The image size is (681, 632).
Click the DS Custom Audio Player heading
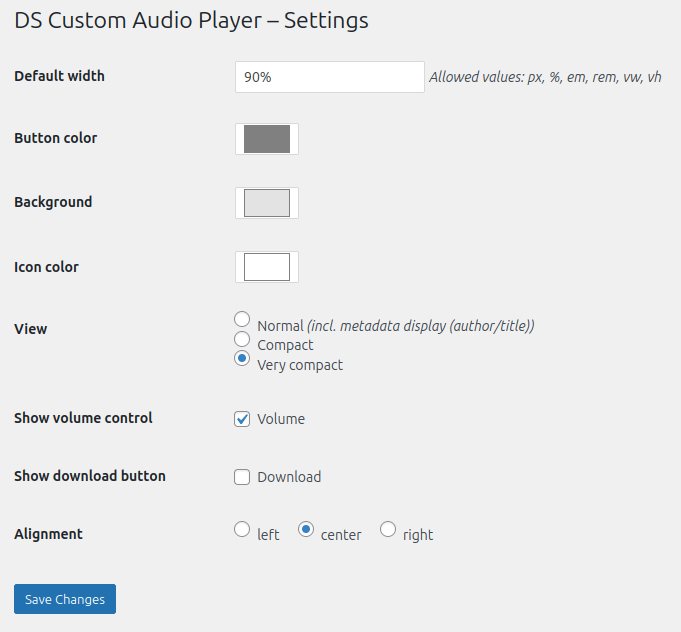tap(191, 20)
